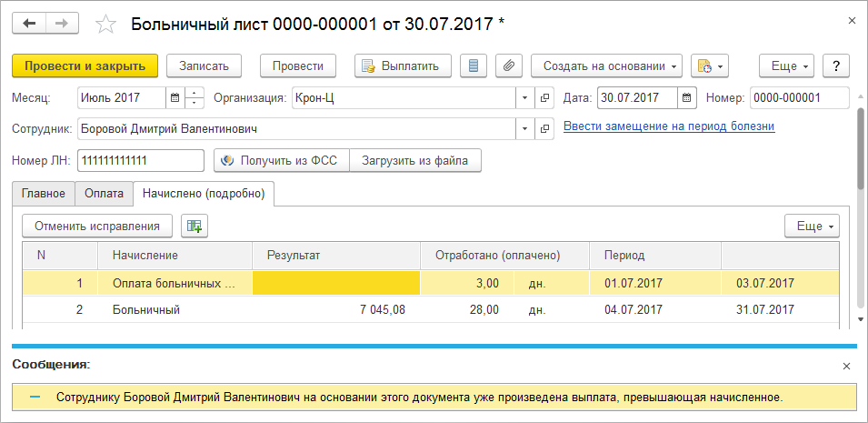Open the Создать на основании menu
868x423 pixels.
(x=606, y=65)
